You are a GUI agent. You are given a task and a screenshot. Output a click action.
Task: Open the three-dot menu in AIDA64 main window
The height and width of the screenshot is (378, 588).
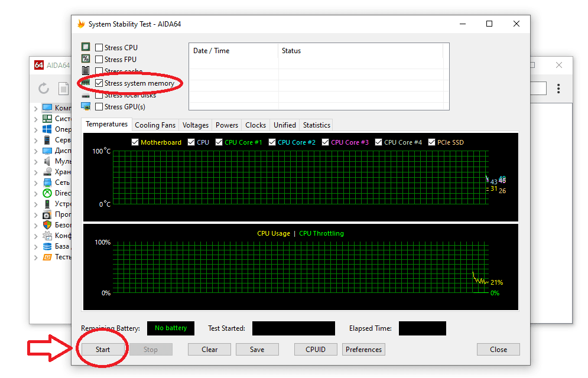click(x=558, y=89)
